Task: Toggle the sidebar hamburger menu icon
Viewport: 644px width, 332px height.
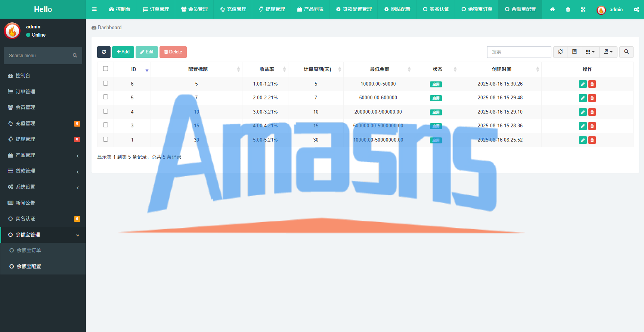Action: click(95, 9)
